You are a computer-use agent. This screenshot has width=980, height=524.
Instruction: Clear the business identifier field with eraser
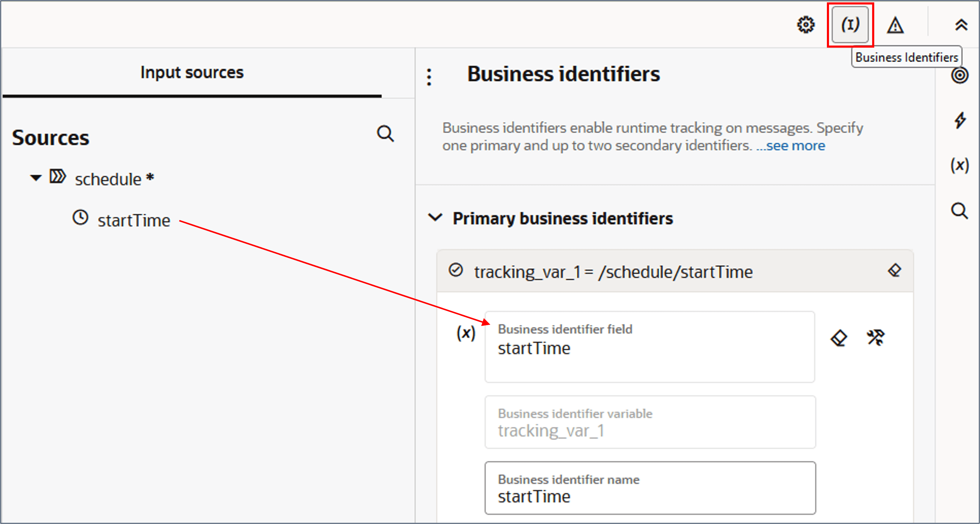coord(839,338)
